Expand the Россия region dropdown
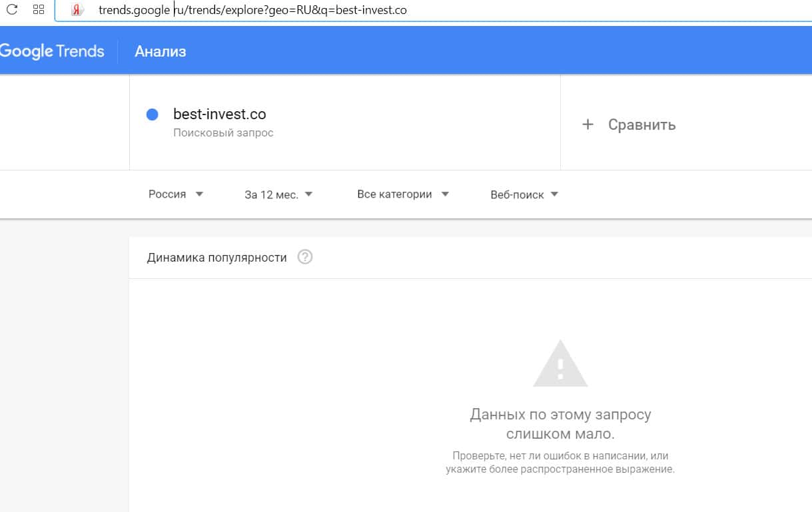The width and height of the screenshot is (812, 512). pyautogui.click(x=176, y=194)
